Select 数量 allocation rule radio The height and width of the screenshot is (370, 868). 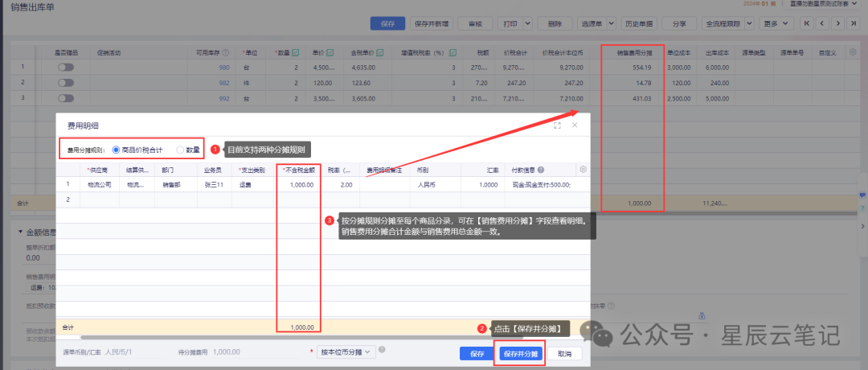(x=180, y=150)
